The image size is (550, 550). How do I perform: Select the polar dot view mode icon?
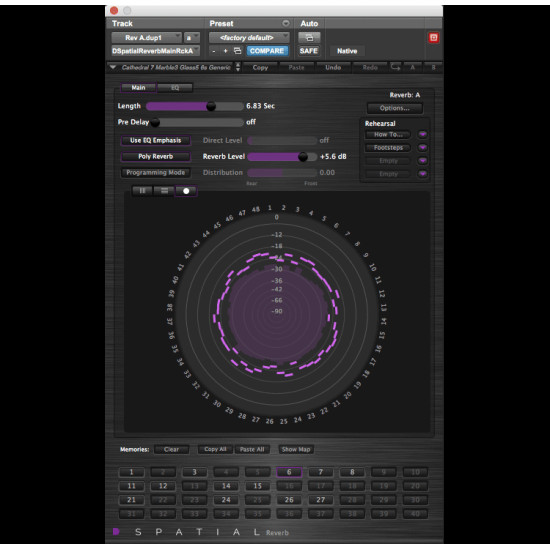click(x=186, y=191)
